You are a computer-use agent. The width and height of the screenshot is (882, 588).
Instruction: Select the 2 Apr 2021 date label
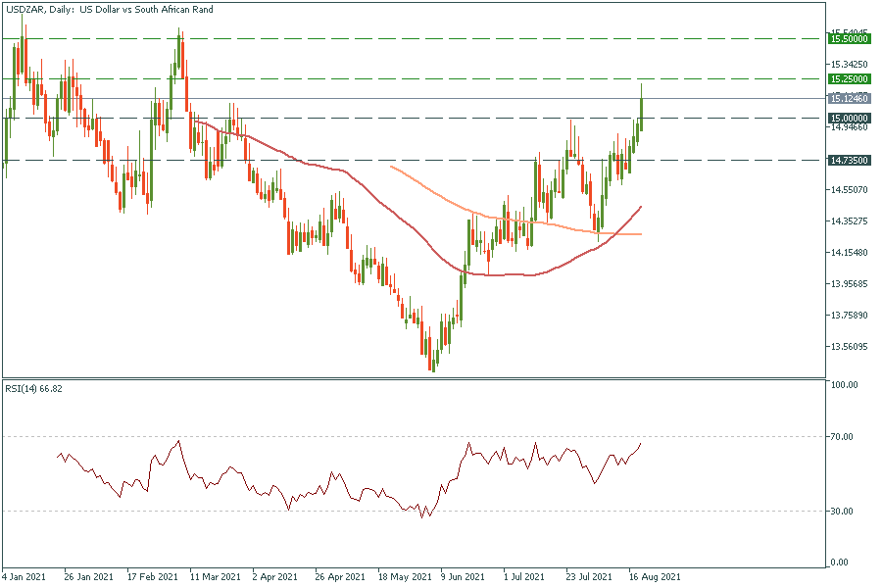coord(275,577)
